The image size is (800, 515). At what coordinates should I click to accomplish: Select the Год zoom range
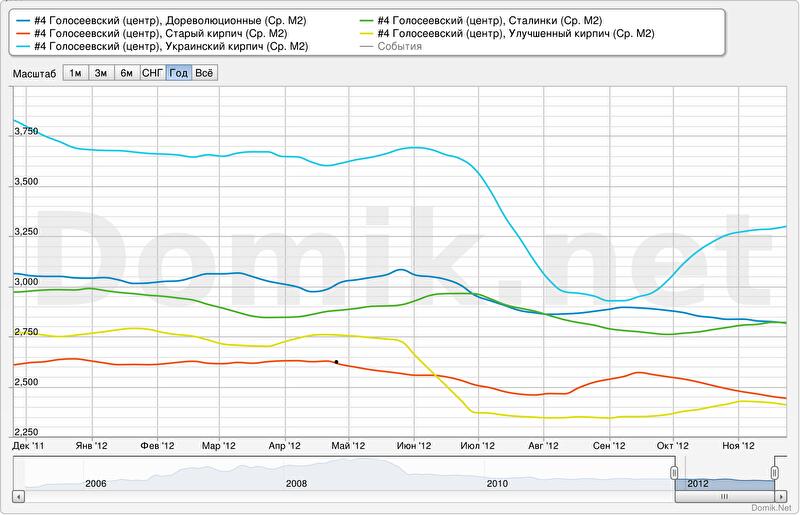(179, 73)
